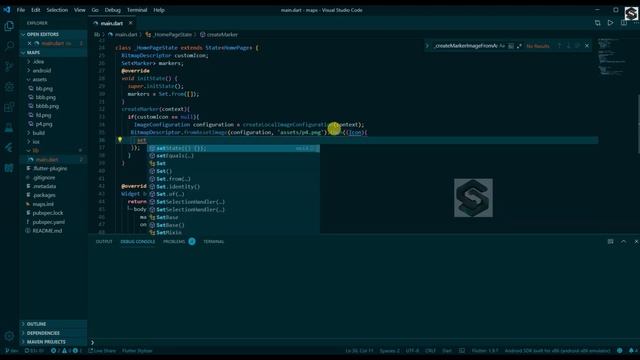Switch to the Output panel tab
The image size is (640, 360).
(104, 242)
